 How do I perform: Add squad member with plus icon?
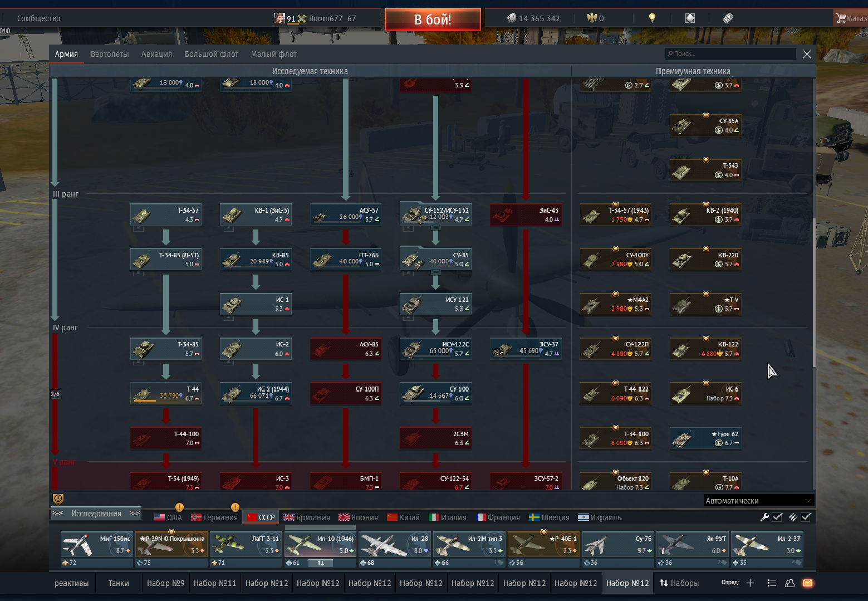(750, 583)
